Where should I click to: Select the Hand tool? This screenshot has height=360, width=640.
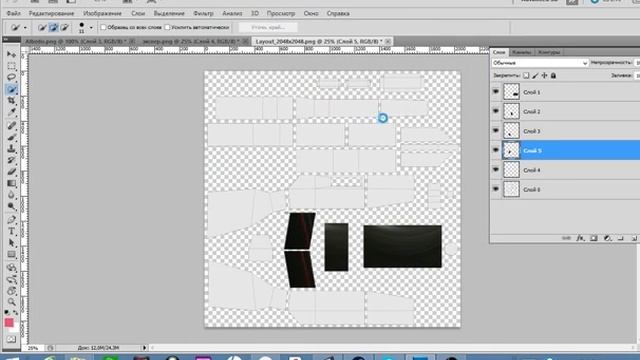[11, 291]
